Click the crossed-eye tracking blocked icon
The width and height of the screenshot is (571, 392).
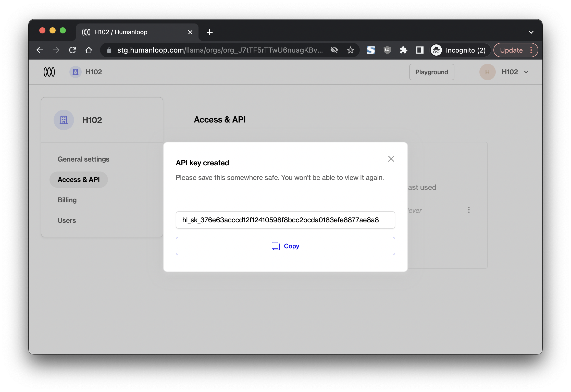[x=334, y=50]
